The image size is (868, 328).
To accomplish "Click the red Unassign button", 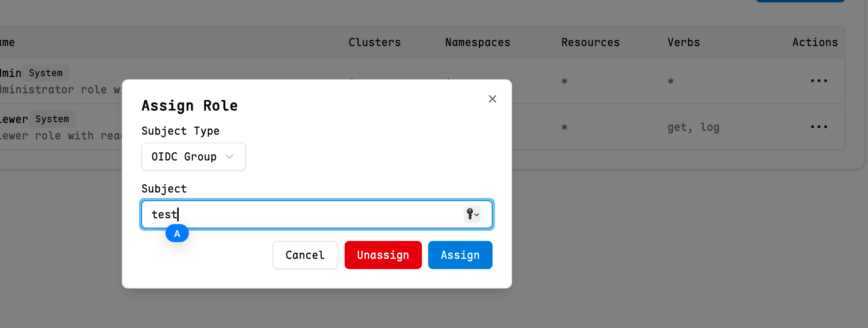I will pos(383,255).
